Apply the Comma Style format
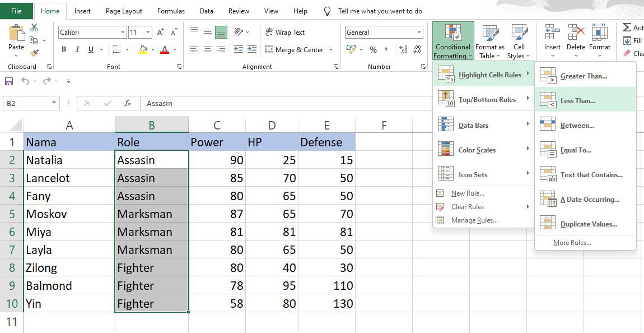The image size is (644, 333). (x=386, y=49)
